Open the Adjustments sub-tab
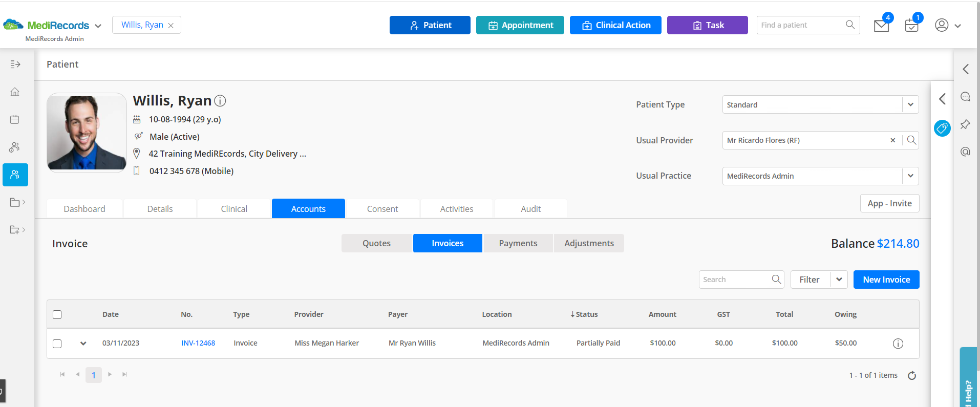The height and width of the screenshot is (407, 980). [x=589, y=243]
